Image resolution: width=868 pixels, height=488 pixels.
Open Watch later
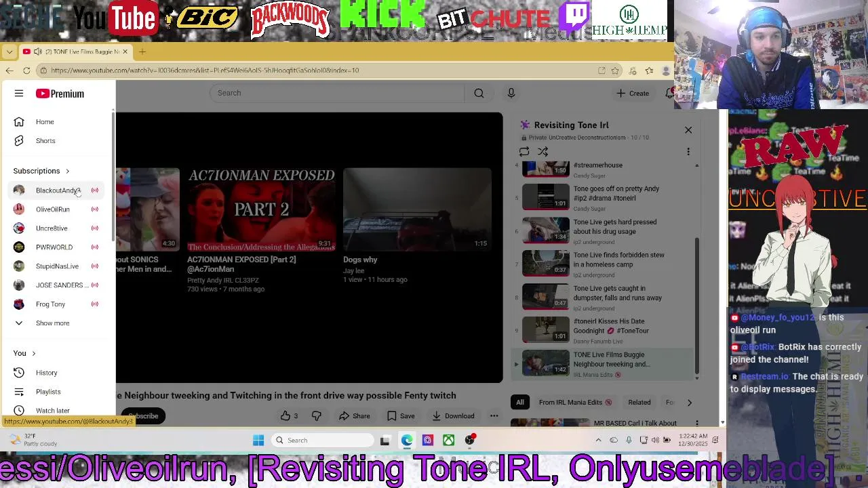pos(58,411)
